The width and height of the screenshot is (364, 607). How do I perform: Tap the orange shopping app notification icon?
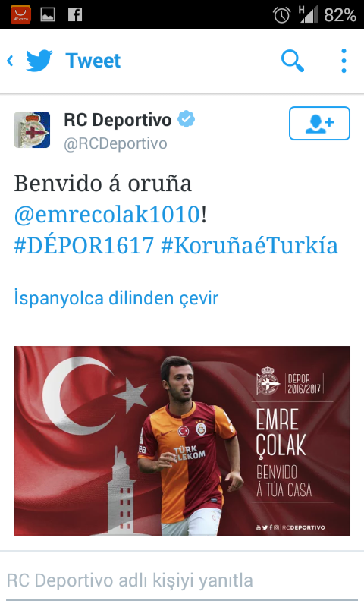(x=20, y=14)
